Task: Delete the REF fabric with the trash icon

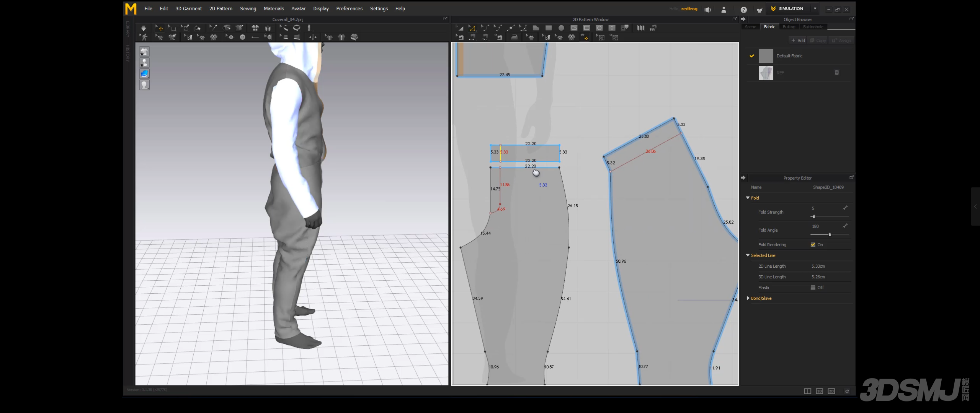Action: (x=837, y=73)
